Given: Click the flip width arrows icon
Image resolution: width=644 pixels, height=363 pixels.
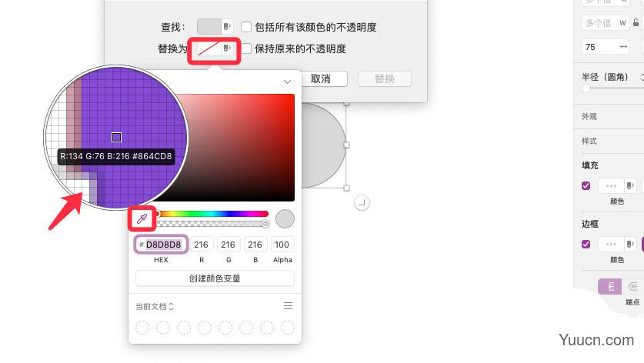Looking at the screenshot, I should coord(623,47).
